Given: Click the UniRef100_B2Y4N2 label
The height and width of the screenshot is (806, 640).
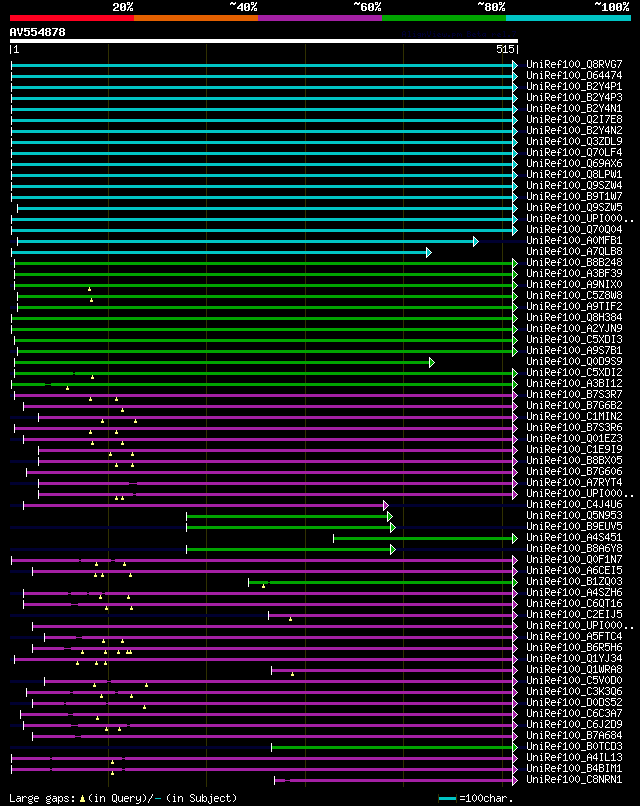Looking at the screenshot, I should tap(574, 131).
